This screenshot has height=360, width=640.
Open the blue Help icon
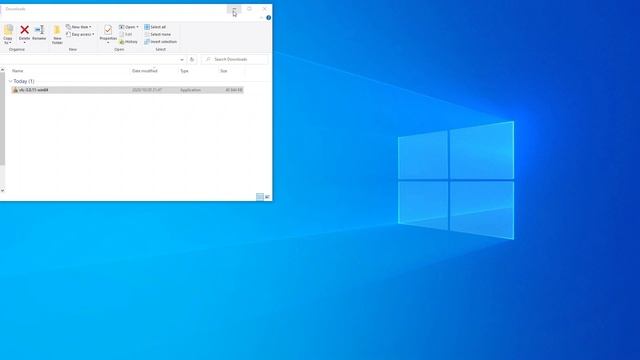pyautogui.click(x=269, y=18)
